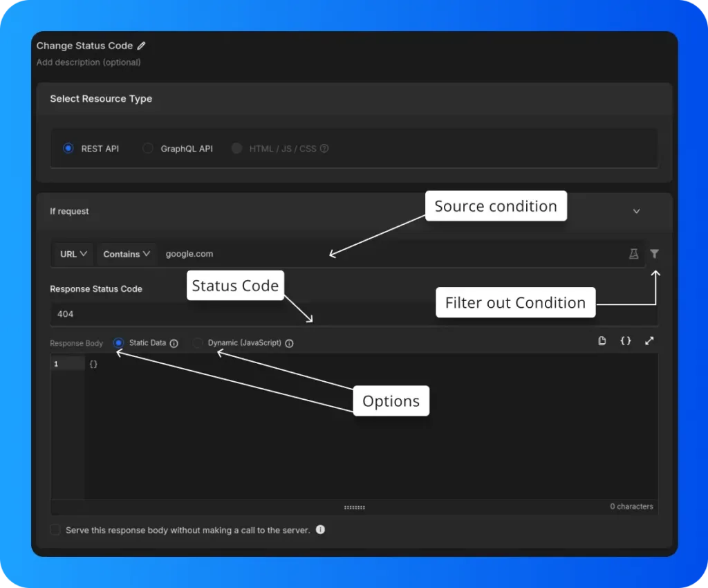Select the GraphQL API radio button

[x=148, y=148]
